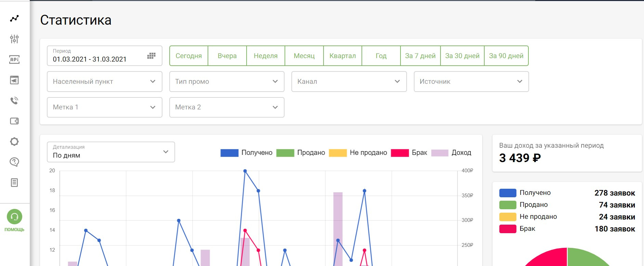Select the За 30 дней period tab

(462, 56)
